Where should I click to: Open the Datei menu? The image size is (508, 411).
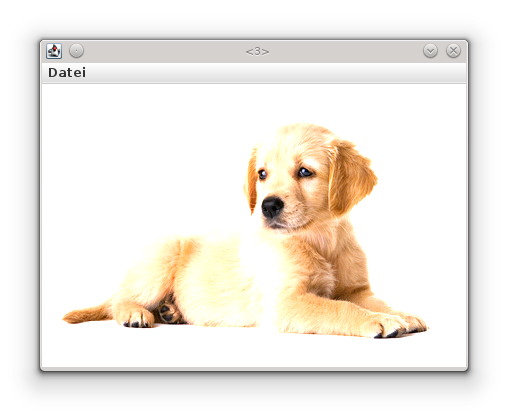point(67,72)
